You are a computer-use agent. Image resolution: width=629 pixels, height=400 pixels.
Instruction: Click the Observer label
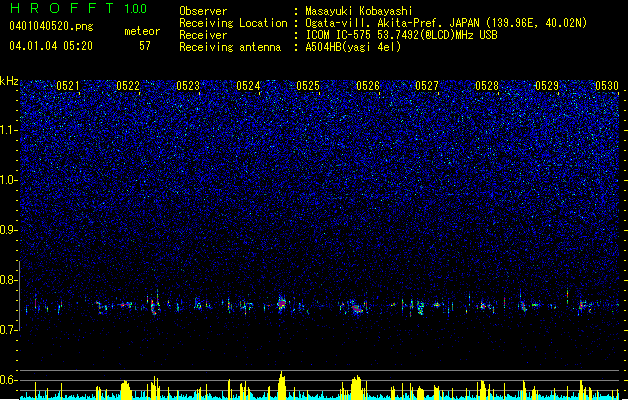click(x=203, y=11)
